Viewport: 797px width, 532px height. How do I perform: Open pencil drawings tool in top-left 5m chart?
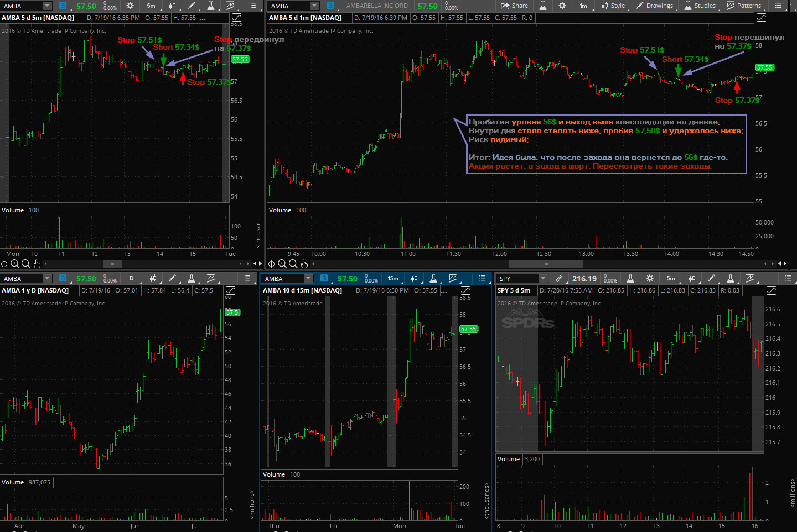tap(192, 6)
